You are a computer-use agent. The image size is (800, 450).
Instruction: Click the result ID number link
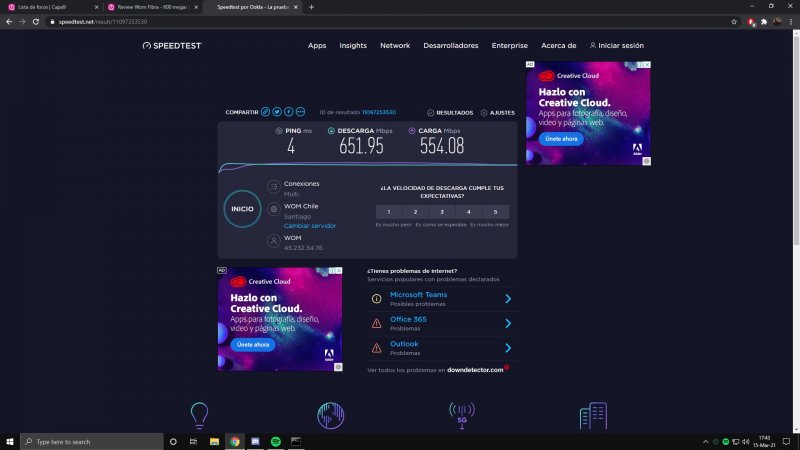coord(378,113)
